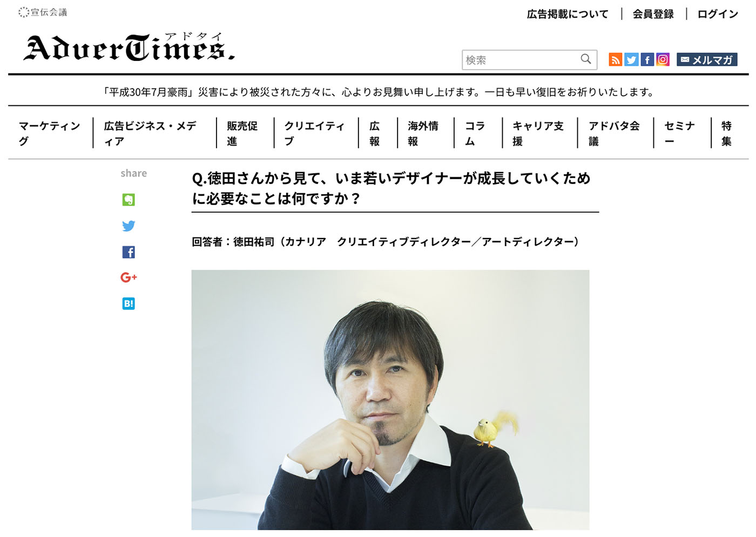Click the RSS feed icon

click(615, 59)
